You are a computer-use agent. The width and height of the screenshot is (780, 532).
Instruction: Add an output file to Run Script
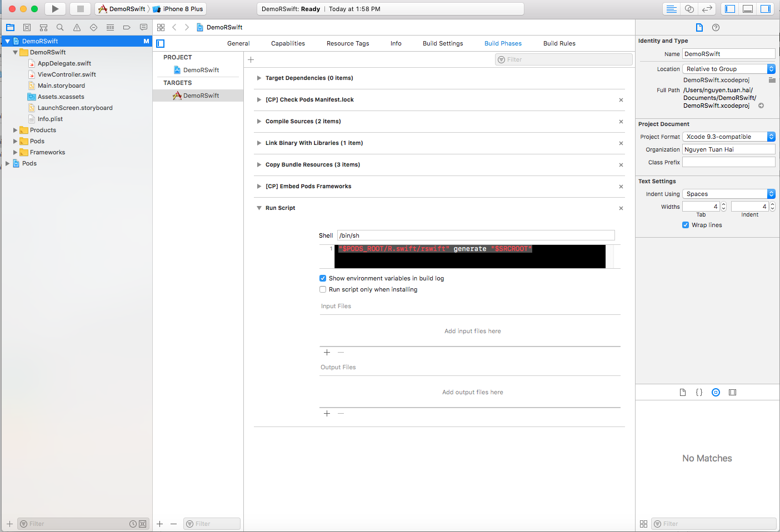tap(327, 414)
